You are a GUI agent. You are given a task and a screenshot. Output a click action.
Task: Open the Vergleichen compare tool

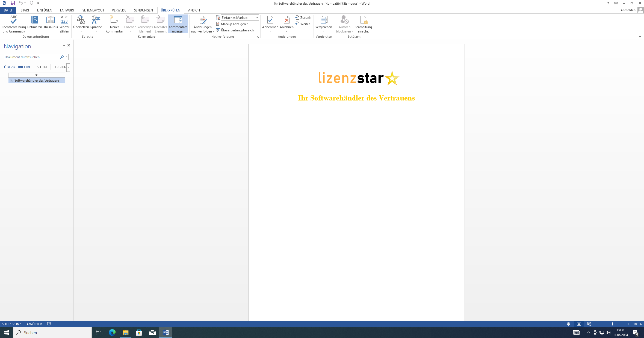tap(324, 24)
